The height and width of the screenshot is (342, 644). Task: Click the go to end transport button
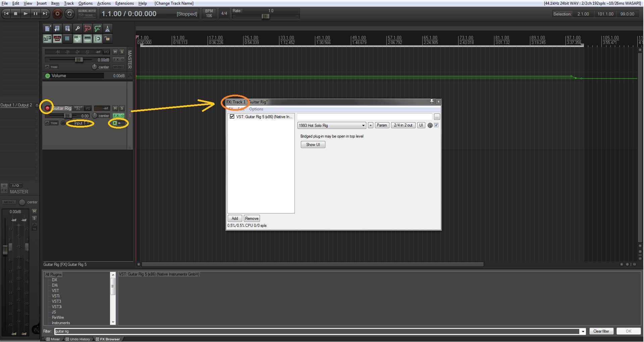(x=45, y=14)
